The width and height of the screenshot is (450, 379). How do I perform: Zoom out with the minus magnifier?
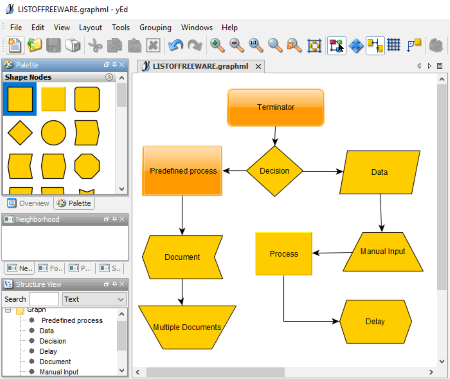click(x=237, y=45)
